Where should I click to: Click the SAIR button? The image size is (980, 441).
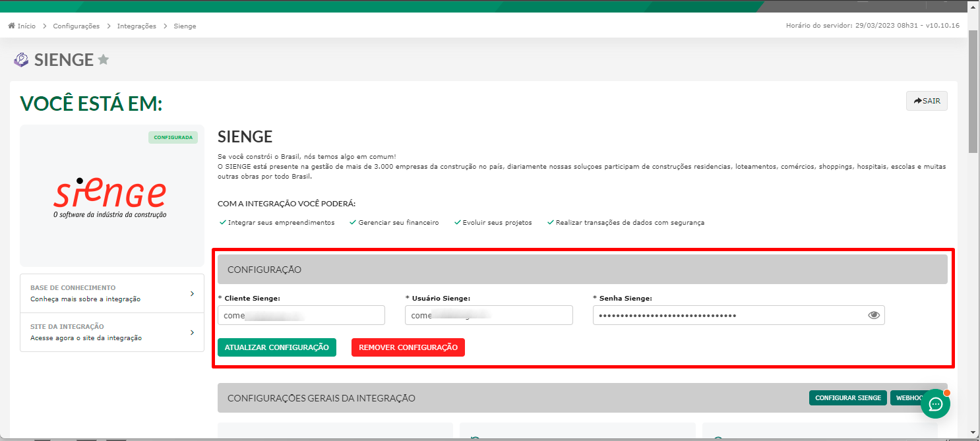point(927,101)
